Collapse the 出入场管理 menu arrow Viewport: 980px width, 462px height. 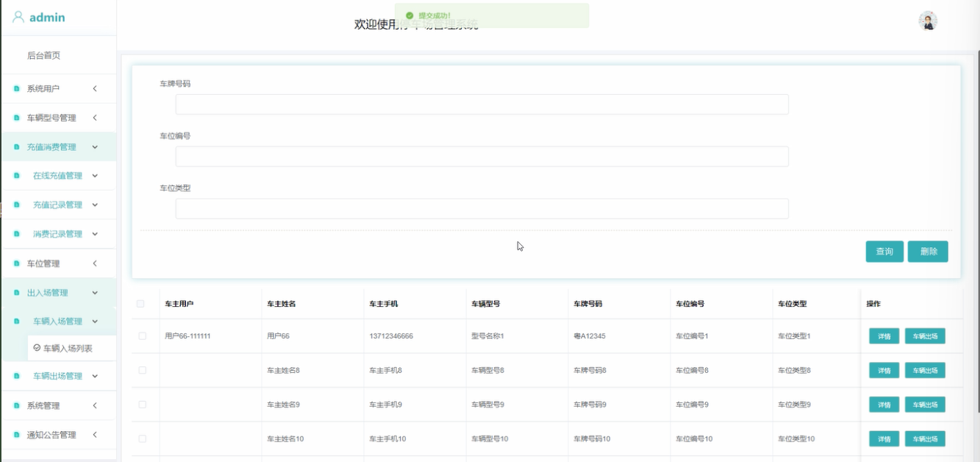(95, 293)
